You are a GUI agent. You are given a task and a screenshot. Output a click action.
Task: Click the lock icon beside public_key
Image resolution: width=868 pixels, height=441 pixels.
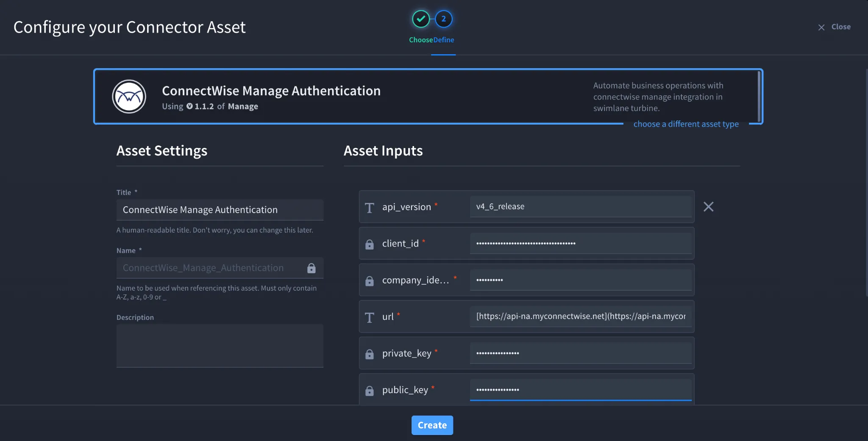(x=370, y=391)
